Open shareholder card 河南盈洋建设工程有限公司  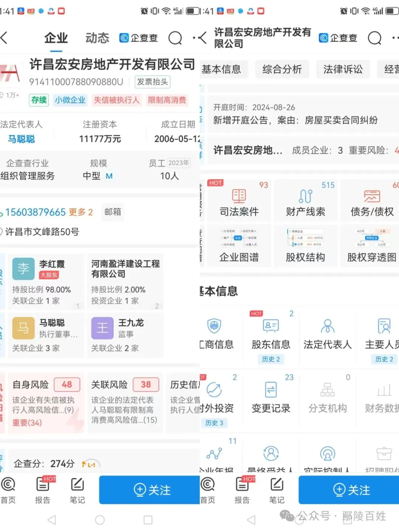125,282
